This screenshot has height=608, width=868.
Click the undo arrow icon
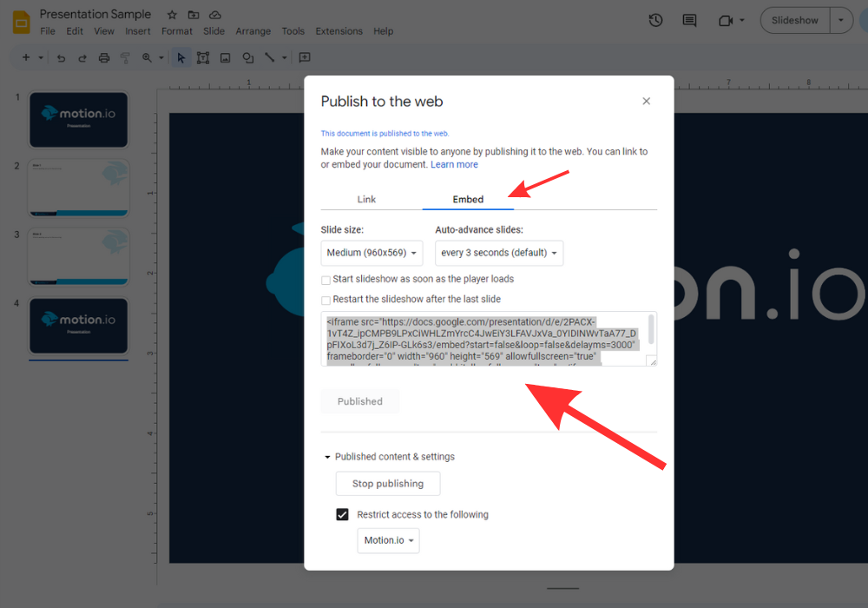(61, 58)
